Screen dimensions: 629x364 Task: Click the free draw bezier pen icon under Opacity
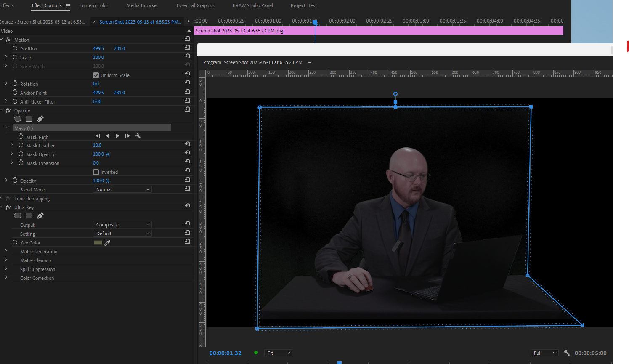coord(40,119)
